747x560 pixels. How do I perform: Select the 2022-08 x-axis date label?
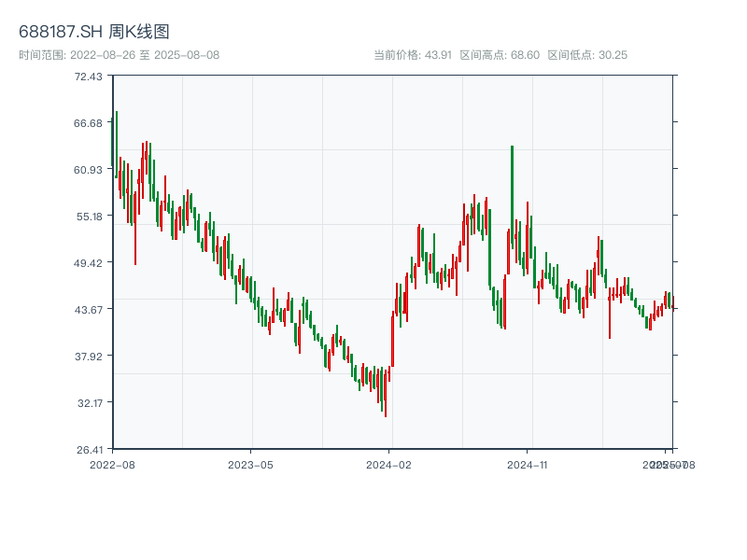click(112, 464)
